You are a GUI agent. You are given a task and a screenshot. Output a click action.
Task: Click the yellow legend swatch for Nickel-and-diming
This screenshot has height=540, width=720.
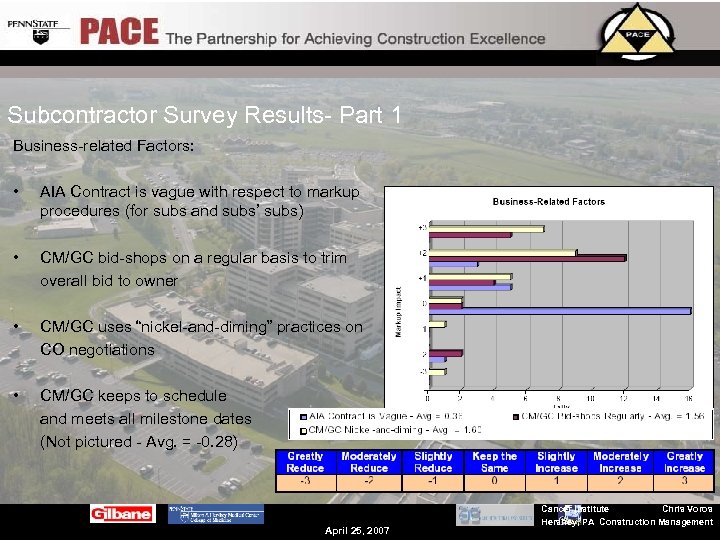[303, 431]
